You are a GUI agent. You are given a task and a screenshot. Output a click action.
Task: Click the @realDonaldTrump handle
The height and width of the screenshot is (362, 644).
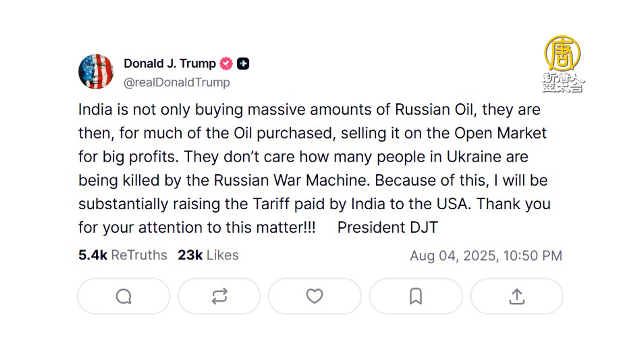177,82
